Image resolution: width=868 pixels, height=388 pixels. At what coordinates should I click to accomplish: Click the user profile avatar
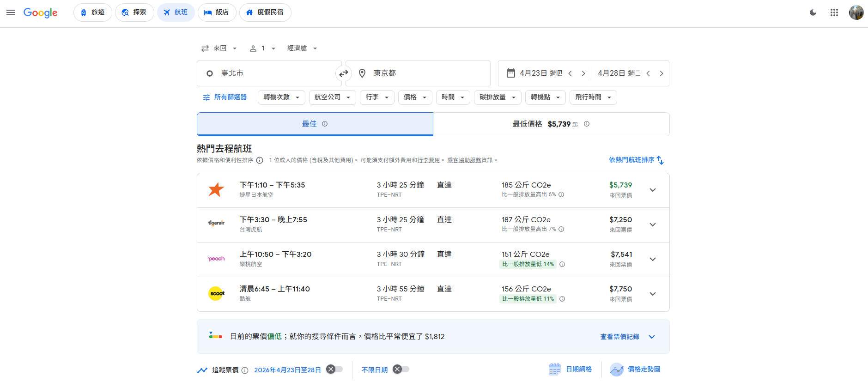point(856,12)
